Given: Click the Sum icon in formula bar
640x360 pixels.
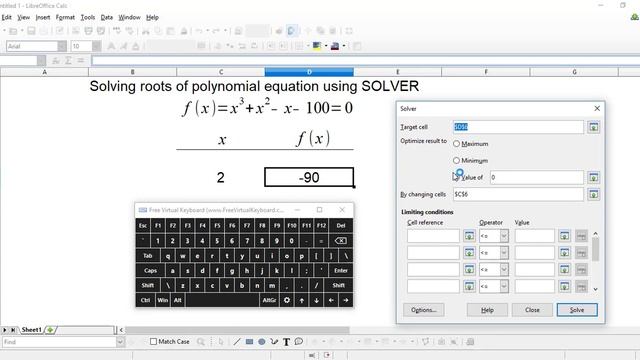Looking at the screenshot, I should pyautogui.click(x=68, y=60).
